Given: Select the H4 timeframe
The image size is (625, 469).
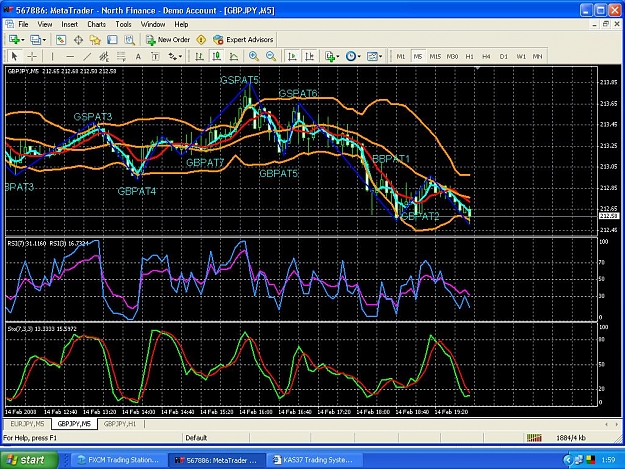Looking at the screenshot, I should click(x=486, y=57).
